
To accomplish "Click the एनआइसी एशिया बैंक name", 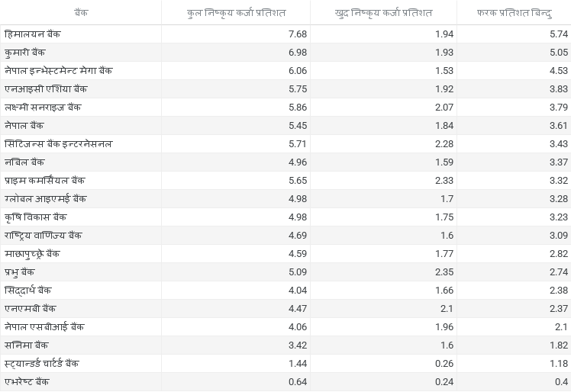I will tap(46, 88).
